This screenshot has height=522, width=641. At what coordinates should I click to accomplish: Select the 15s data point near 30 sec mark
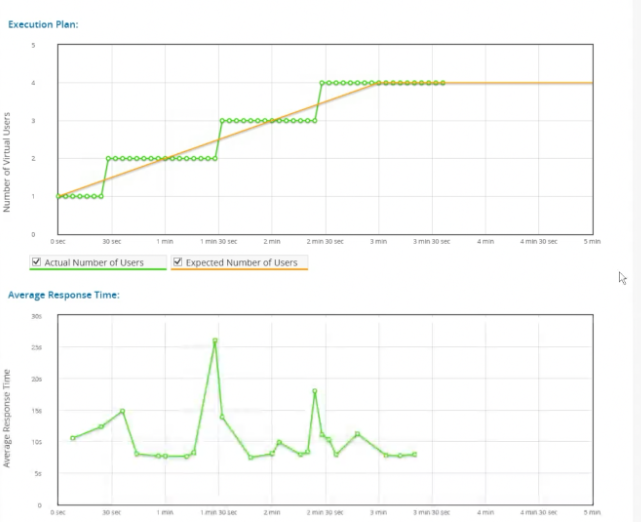pos(122,411)
